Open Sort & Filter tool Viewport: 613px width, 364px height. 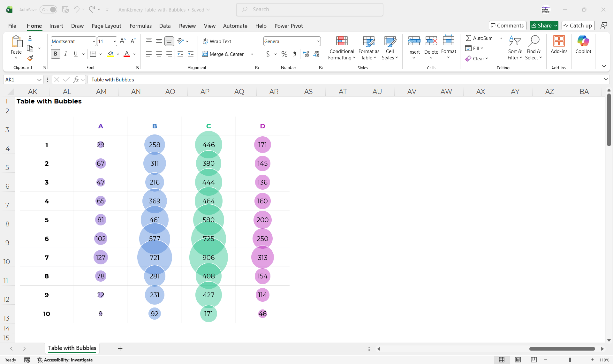coord(515,48)
